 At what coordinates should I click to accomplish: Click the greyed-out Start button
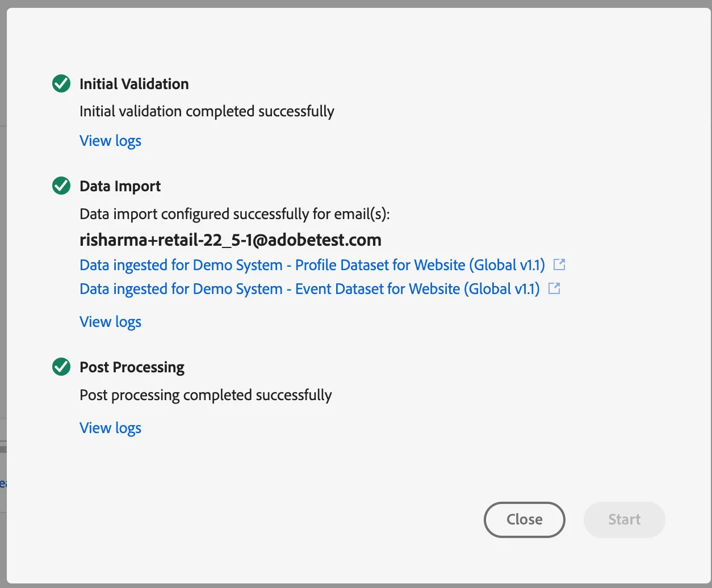(625, 519)
